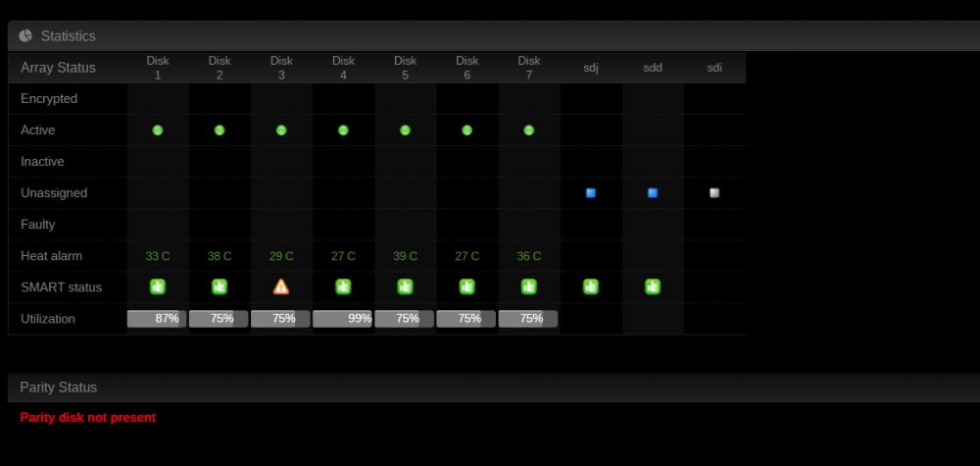This screenshot has height=466, width=980.
Task: Click Disk 7 temperature 36 C
Action: pyautogui.click(x=529, y=256)
